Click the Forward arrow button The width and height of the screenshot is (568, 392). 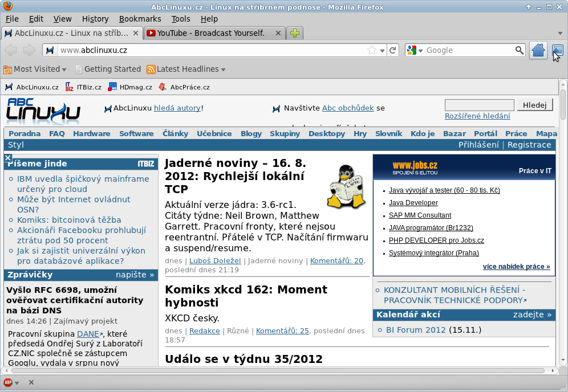29,50
